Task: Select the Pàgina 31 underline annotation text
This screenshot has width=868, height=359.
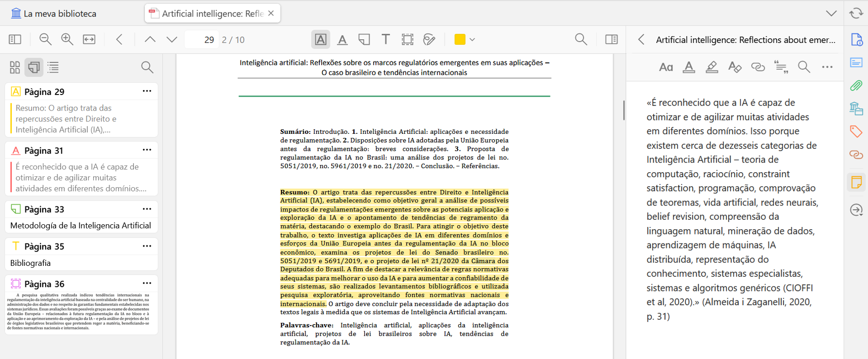Action: click(x=81, y=178)
